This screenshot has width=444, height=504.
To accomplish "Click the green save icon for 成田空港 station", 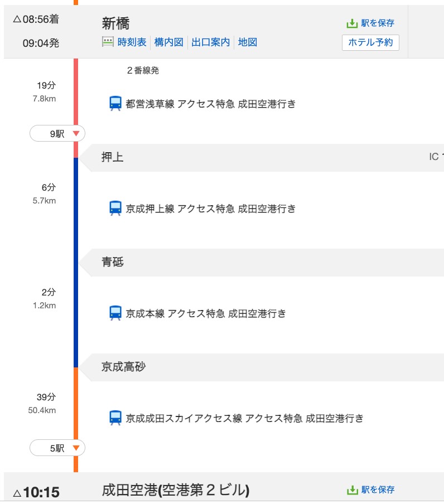I will point(353,490).
